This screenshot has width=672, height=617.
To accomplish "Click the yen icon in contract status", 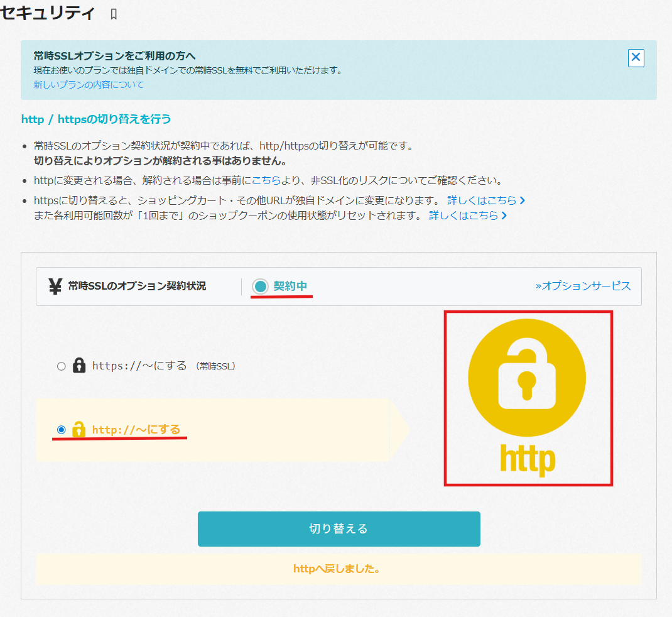I will [55, 286].
